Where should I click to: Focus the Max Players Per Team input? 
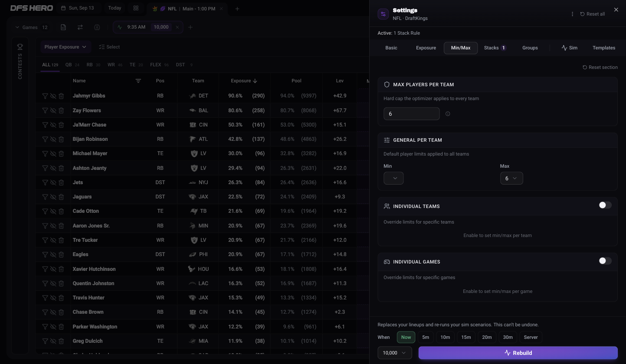(412, 114)
